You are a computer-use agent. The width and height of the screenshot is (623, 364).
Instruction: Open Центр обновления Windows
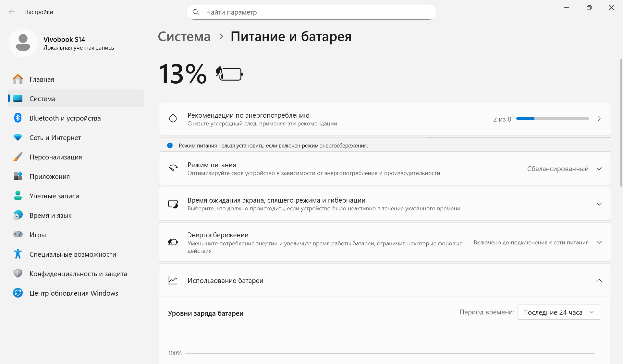tap(76, 293)
